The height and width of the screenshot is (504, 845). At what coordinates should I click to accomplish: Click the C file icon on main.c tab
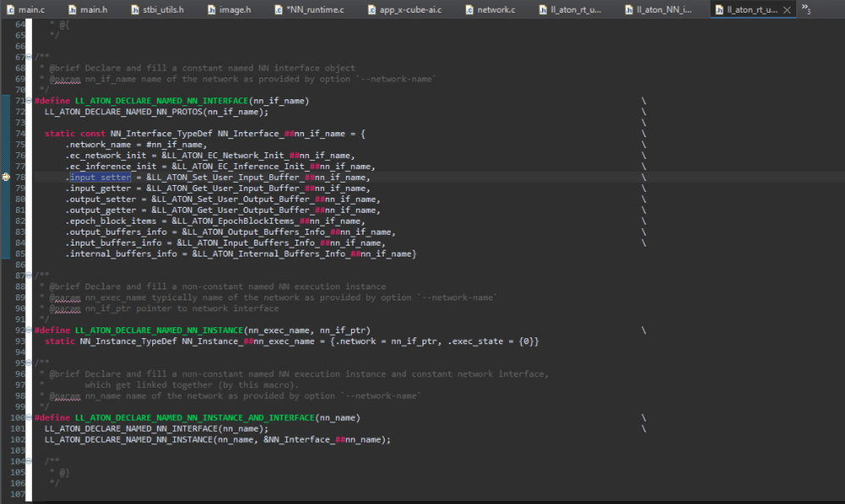pos(9,10)
